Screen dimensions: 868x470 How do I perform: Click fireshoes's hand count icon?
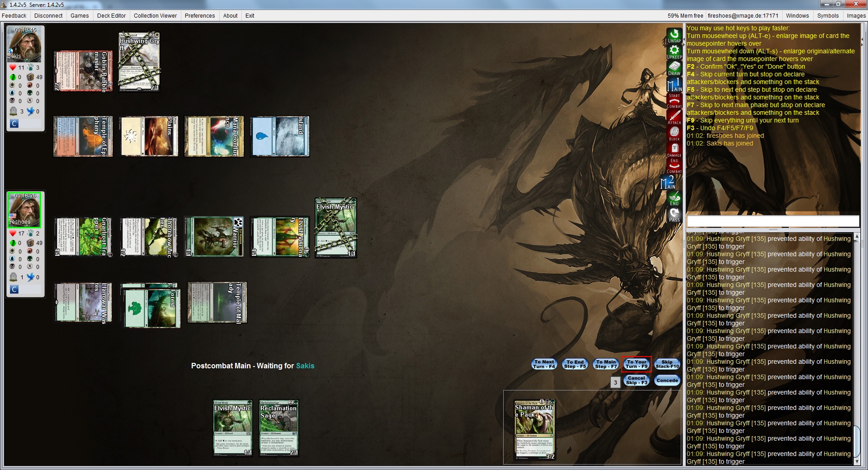tap(30, 233)
